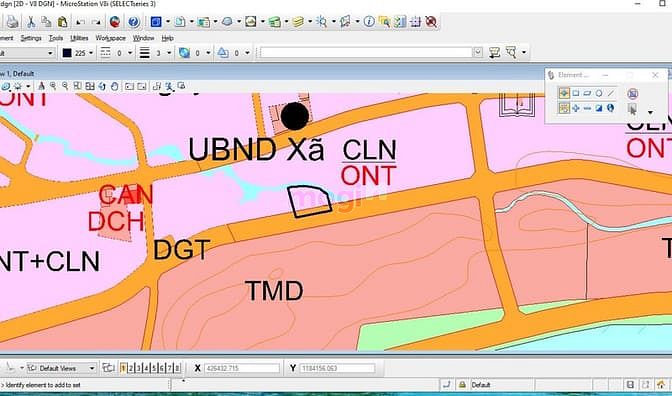Open the active color 225 dropdown
The image size is (672, 396).
coord(90,53)
